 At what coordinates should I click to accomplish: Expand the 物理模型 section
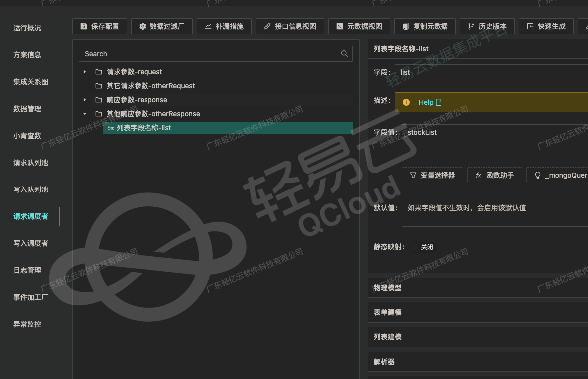[388, 288]
